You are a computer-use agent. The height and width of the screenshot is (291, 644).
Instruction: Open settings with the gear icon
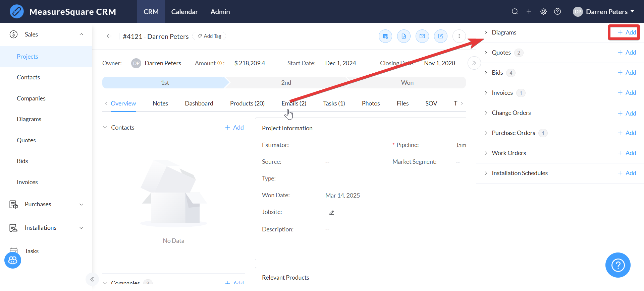pyautogui.click(x=543, y=12)
